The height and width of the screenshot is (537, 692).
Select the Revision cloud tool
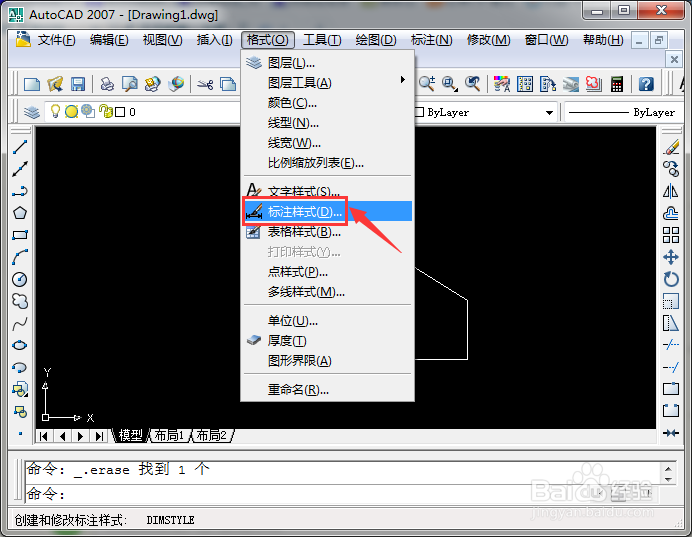[x=20, y=301]
